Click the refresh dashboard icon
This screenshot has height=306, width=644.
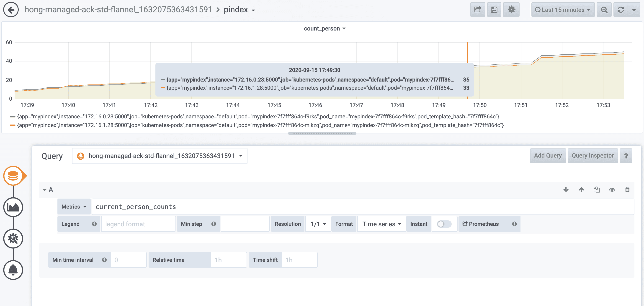pos(621,10)
